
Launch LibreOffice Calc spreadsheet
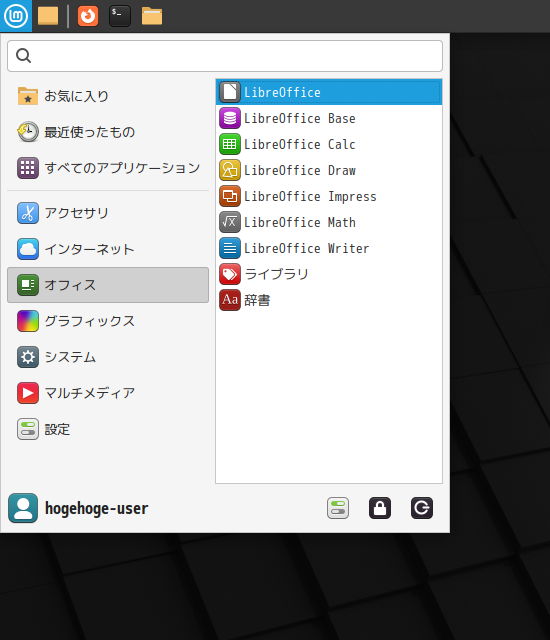pyautogui.click(x=329, y=144)
